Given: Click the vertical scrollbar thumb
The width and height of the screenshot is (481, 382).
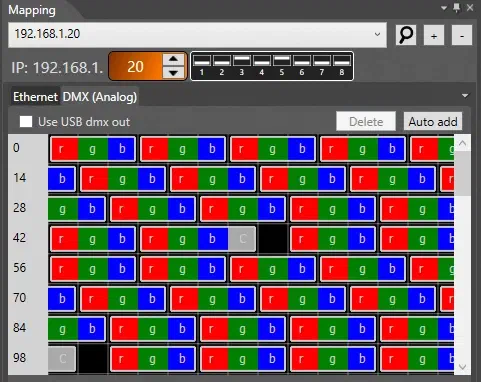Looking at the screenshot, I should tap(462, 173).
